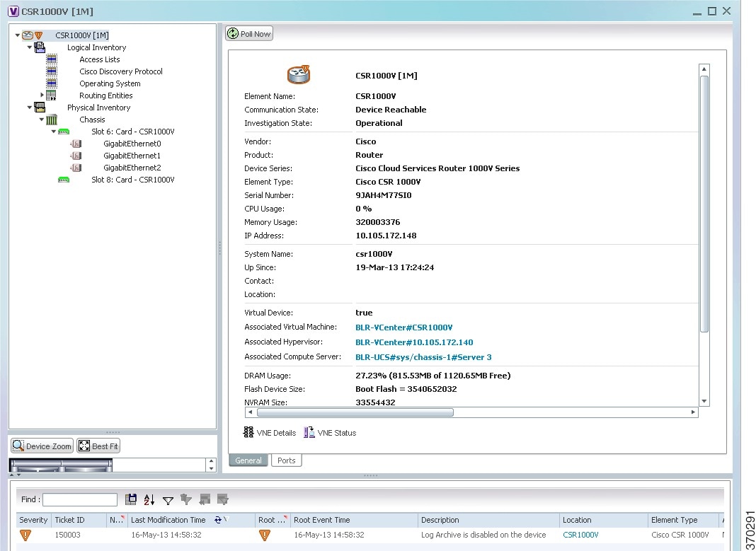Click the Access Lists table icon
Viewport: 756px width, 551px height.
point(52,59)
